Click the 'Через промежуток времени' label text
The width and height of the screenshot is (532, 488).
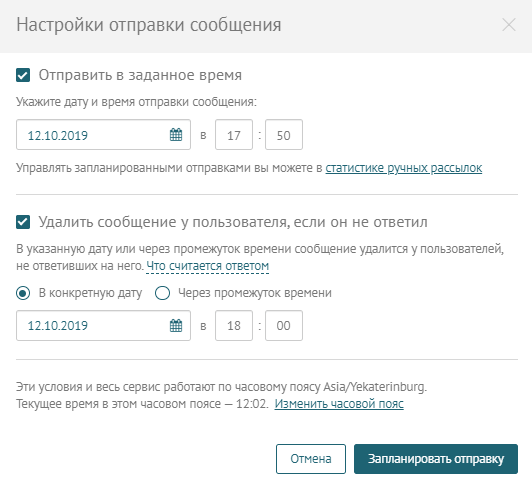255,293
